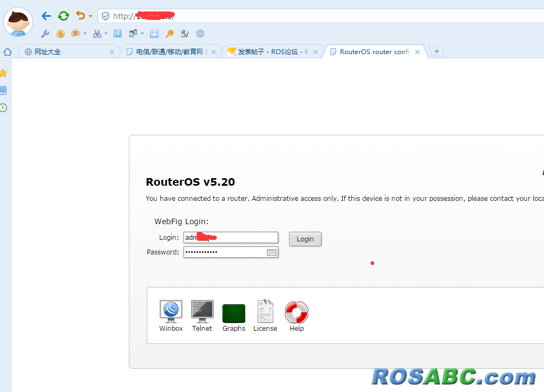Click the Graphs label link
Image resolution: width=544 pixels, height=392 pixels.
tap(234, 328)
